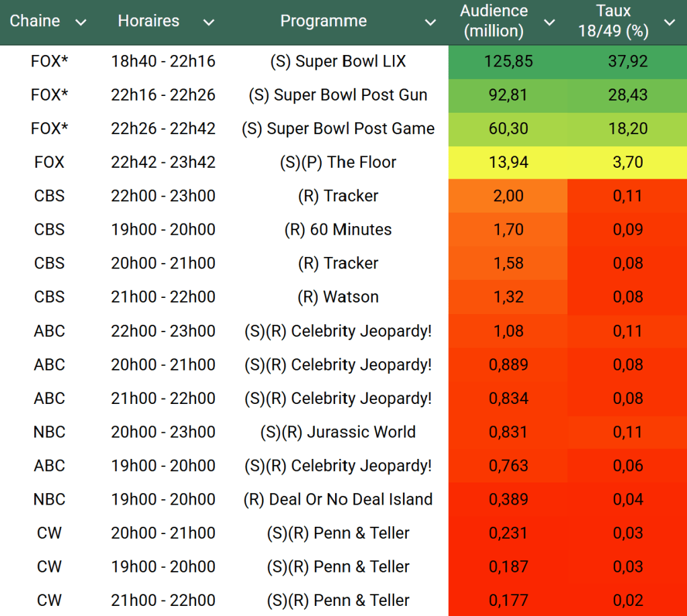Select the 0,177 audience cell
Image resolution: width=687 pixels, height=616 pixels.
508,600
